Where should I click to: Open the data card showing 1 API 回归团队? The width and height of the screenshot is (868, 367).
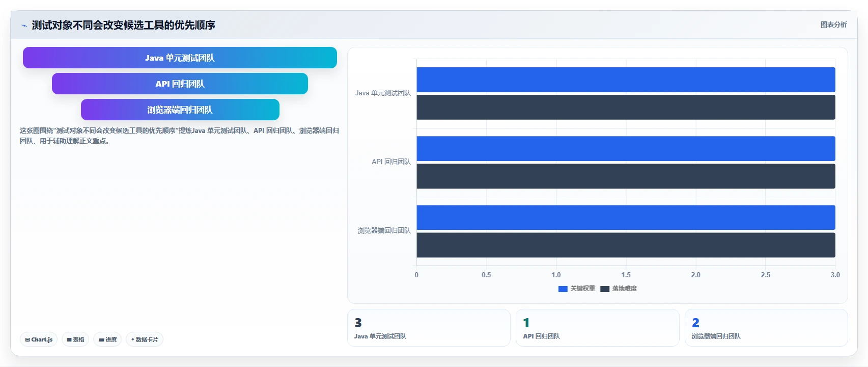click(597, 328)
